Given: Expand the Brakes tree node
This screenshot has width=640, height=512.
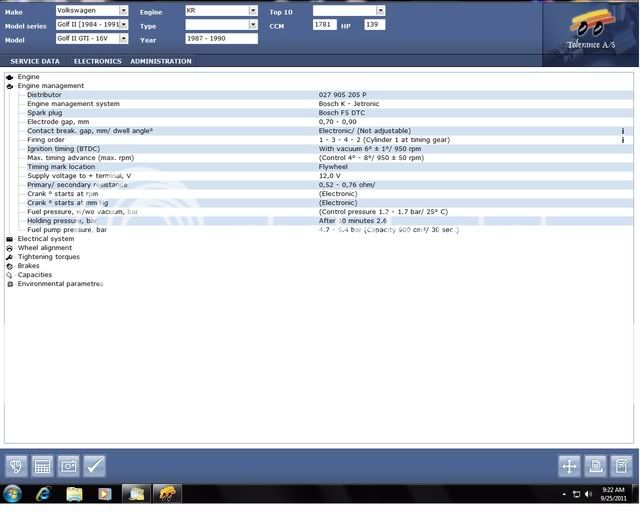Looking at the screenshot, I should coord(9,266).
